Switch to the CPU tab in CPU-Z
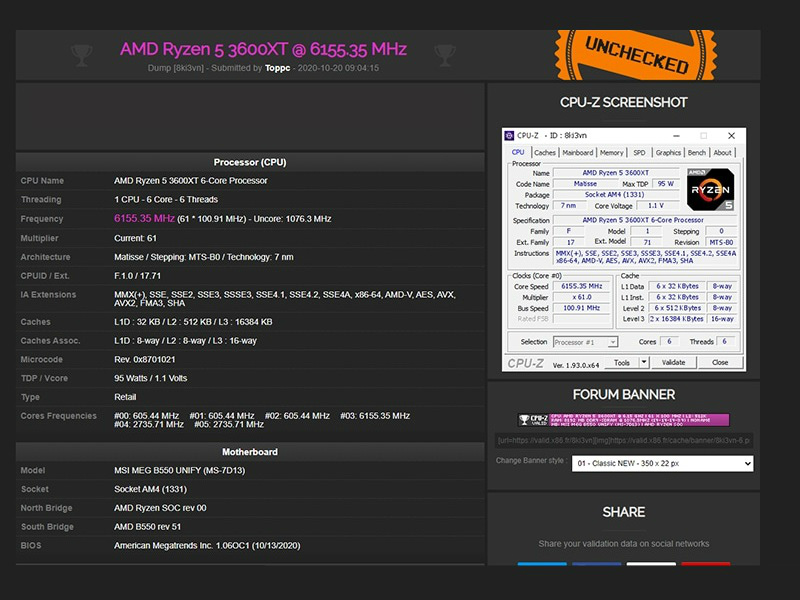The image size is (800, 600). pyautogui.click(x=518, y=152)
